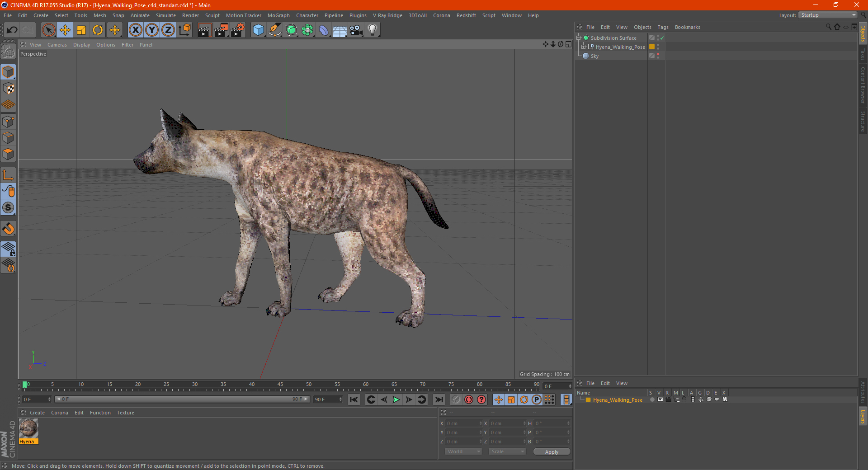
Task: Toggle Hyena_Walking_Pose visibility dots
Action: (658, 47)
